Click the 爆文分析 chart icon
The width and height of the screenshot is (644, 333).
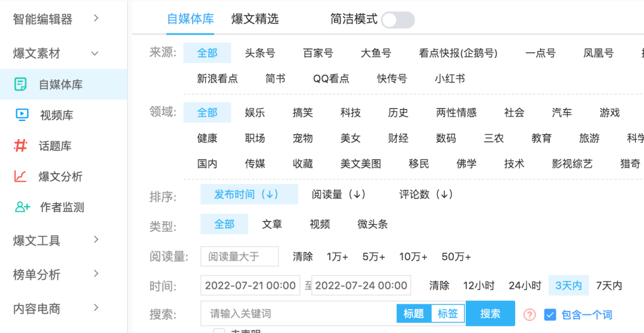click(20, 176)
